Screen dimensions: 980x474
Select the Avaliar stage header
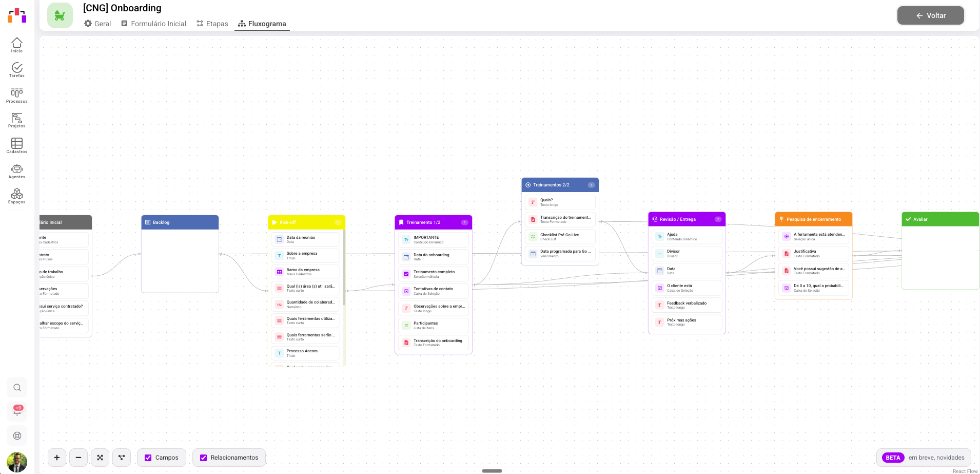pos(940,219)
